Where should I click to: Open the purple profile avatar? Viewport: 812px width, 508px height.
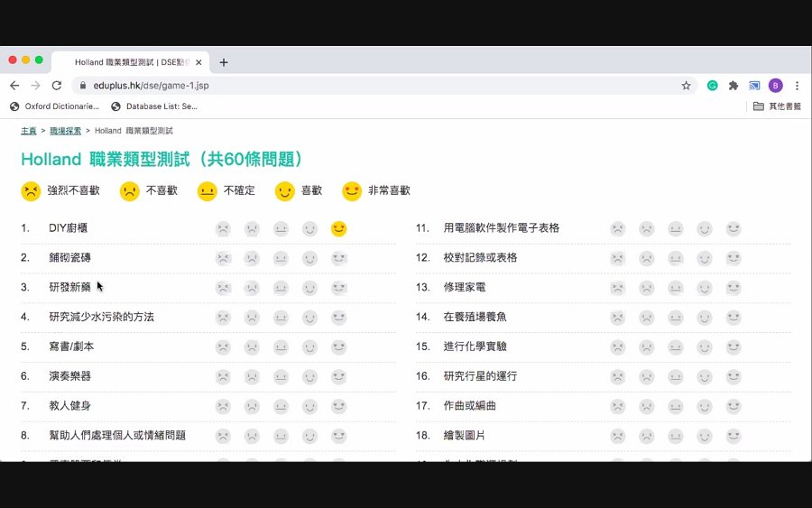pyautogui.click(x=775, y=86)
